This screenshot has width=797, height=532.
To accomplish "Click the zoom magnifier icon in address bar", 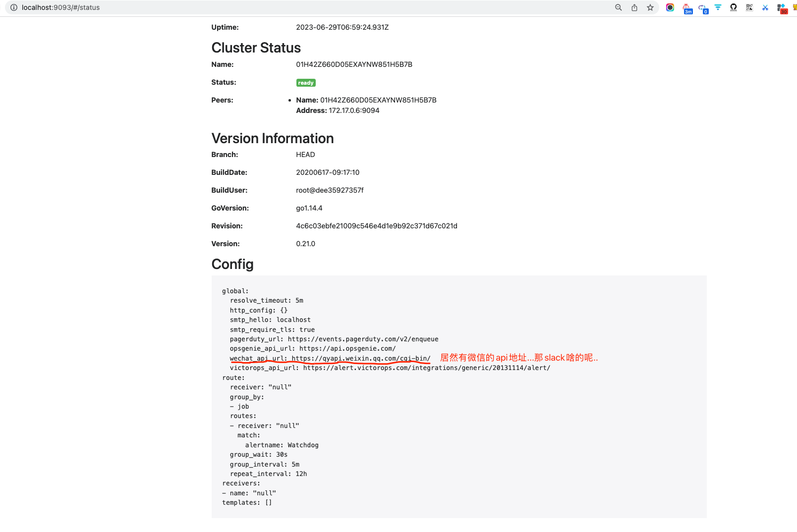I will point(618,7).
